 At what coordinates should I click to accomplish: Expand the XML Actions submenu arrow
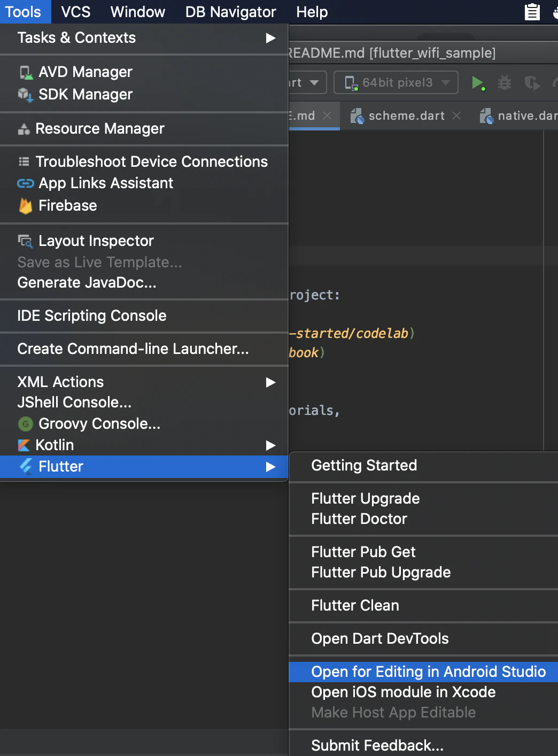click(270, 382)
